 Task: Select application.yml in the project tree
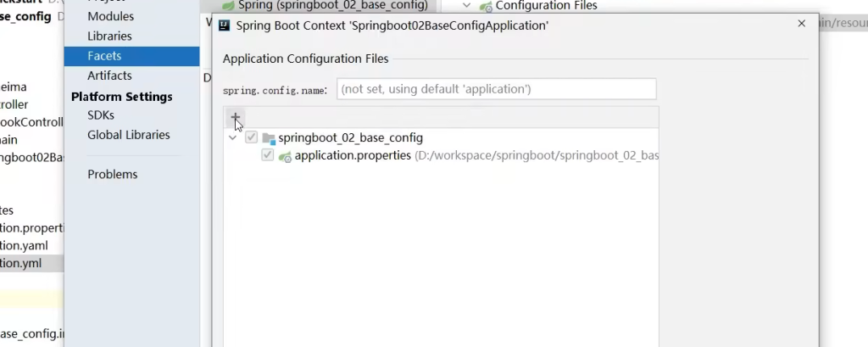[x=20, y=263]
